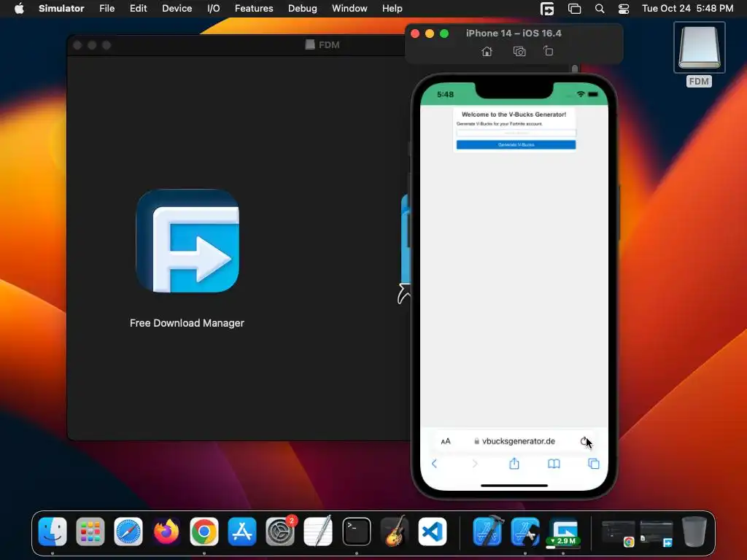Image resolution: width=747 pixels, height=560 pixels.
Task: Open the FDM disk on the desktop
Action: pos(699,47)
